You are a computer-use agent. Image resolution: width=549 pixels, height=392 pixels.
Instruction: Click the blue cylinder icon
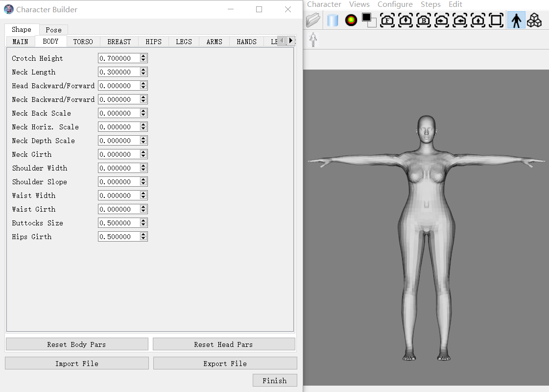coord(333,20)
